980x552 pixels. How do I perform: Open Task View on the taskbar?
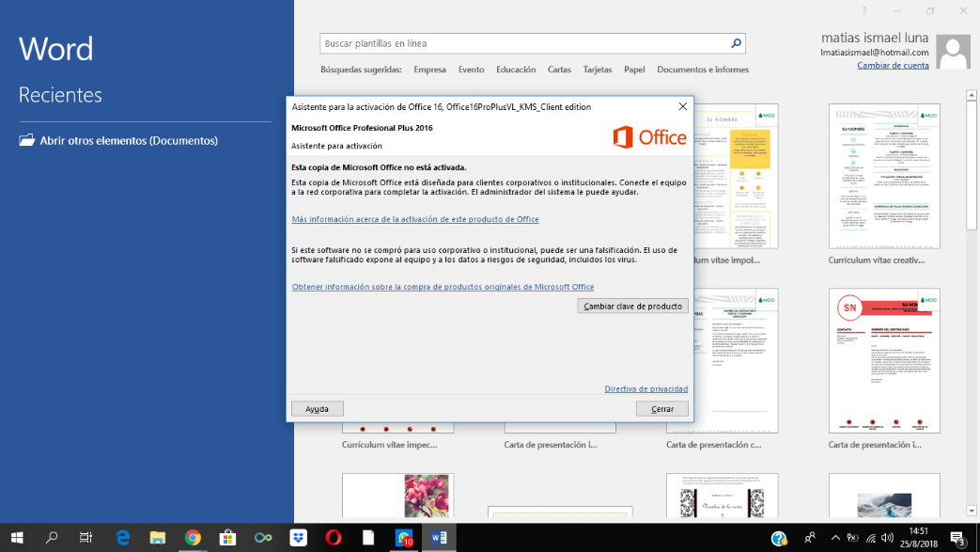click(86, 538)
